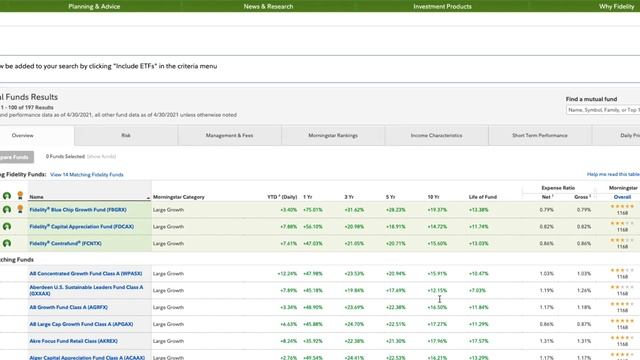Click the green icon beside Fidelity Blue Chip Growth Fund
Image resolution: width=640 pixels, height=360 pixels.
[x=7, y=209]
